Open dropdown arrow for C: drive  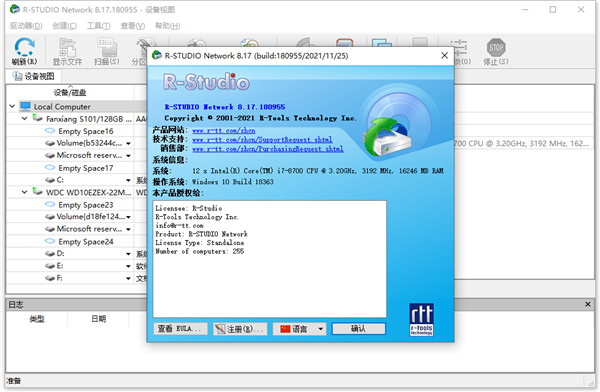[129, 180]
